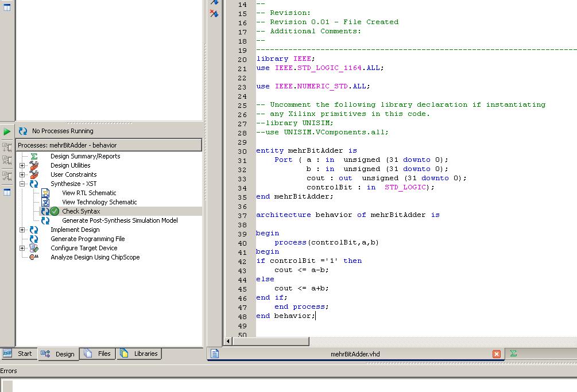Expand the User Constraints node
This screenshot has width=577, height=392.
coord(22,174)
